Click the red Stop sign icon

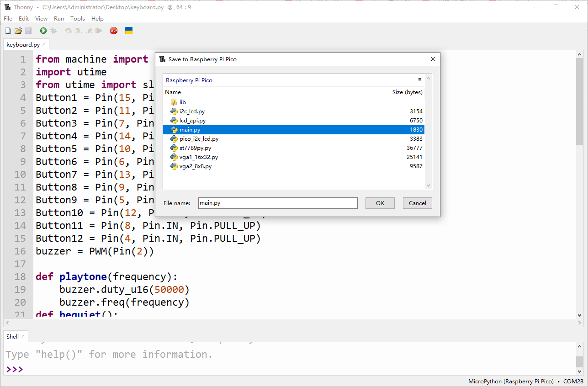pyautogui.click(x=114, y=31)
